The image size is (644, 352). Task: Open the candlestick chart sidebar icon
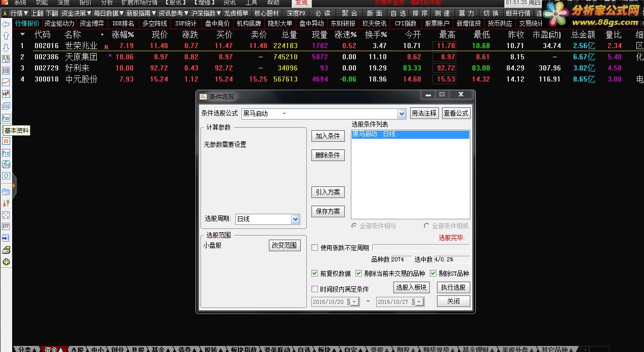click(x=6, y=94)
